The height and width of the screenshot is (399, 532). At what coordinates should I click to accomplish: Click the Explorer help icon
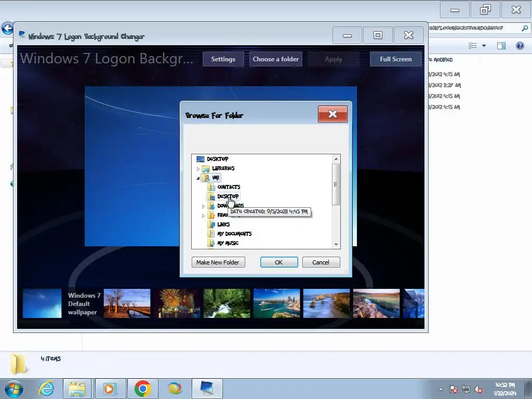click(520, 46)
